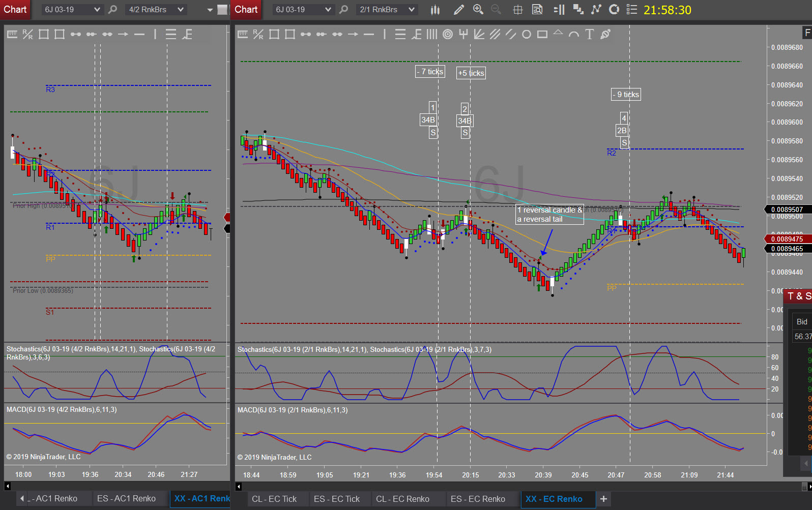Select arc drawing tool
This screenshot has height=510, width=812.
pyautogui.click(x=574, y=34)
